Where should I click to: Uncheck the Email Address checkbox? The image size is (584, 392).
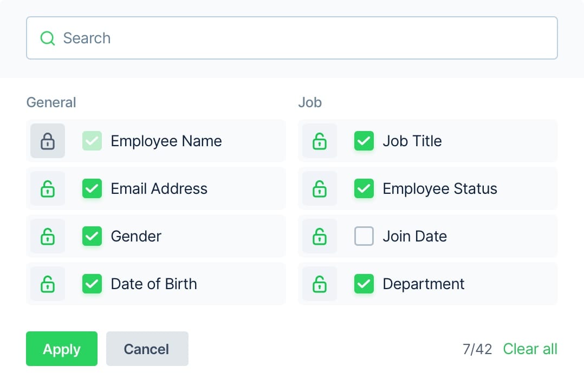[92, 188]
